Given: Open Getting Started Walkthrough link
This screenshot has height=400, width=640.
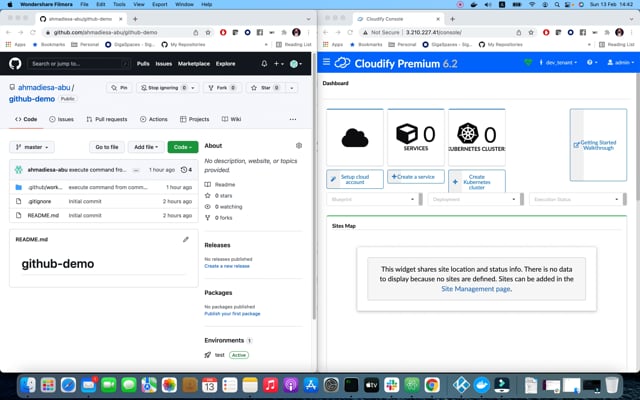Looking at the screenshot, I should 598,145.
